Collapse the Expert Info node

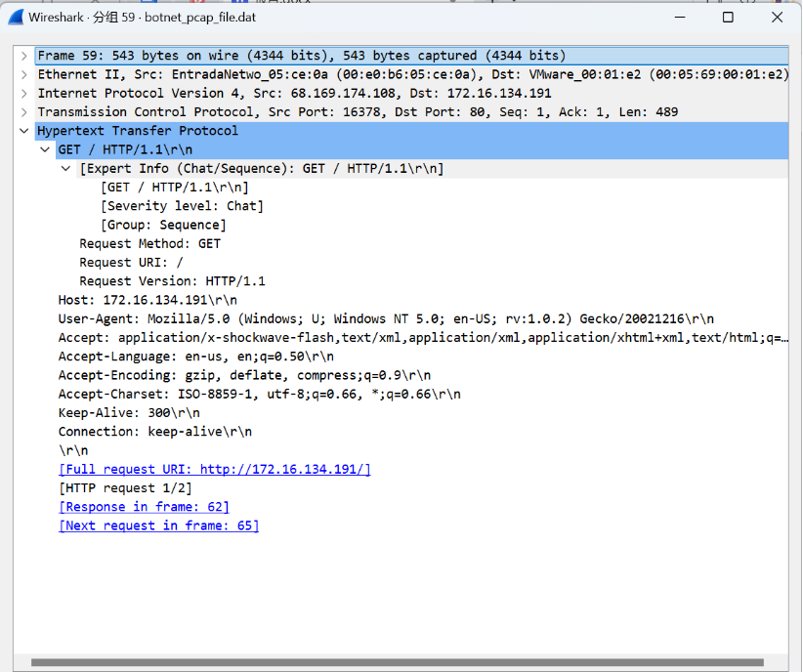tap(66, 169)
